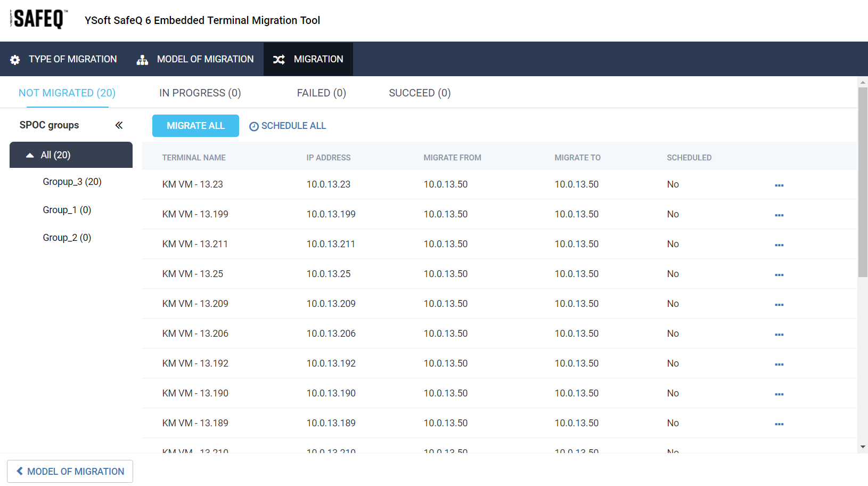
Task: Open the Failed (0) tab
Action: coord(321,93)
